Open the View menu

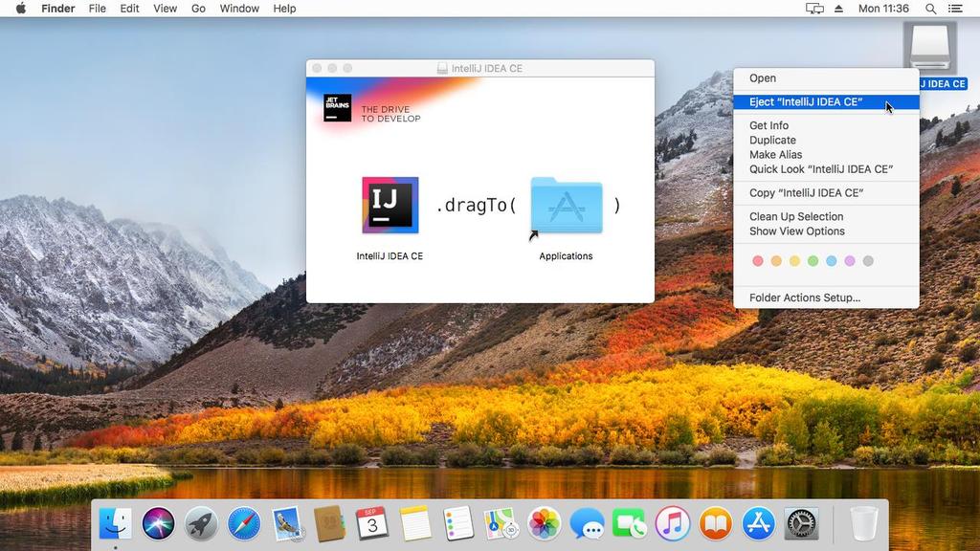(165, 8)
